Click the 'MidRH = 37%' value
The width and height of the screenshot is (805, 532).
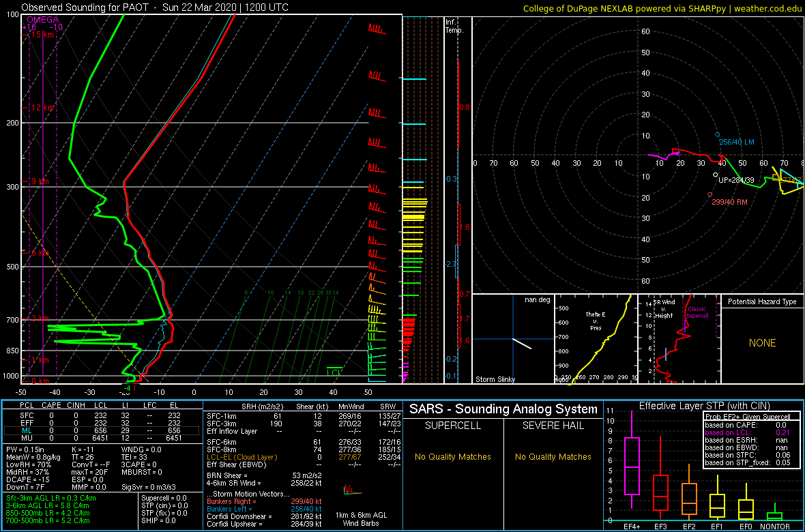pos(27,471)
